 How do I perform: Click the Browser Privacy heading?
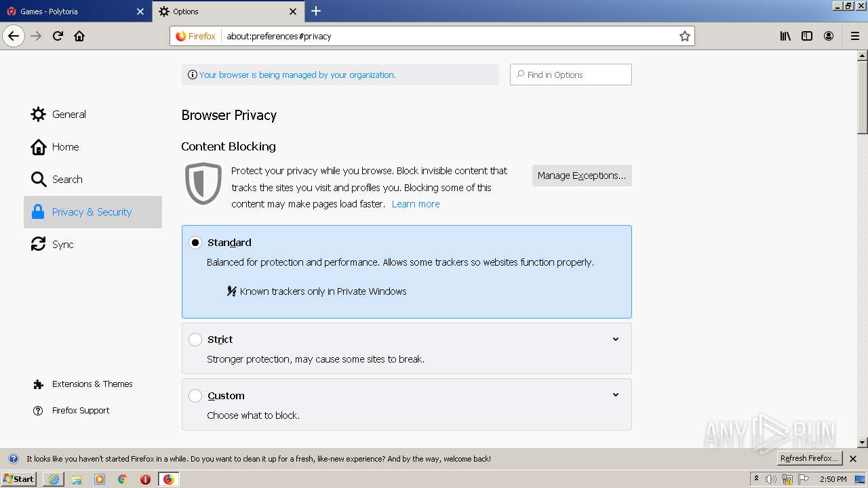pos(229,115)
